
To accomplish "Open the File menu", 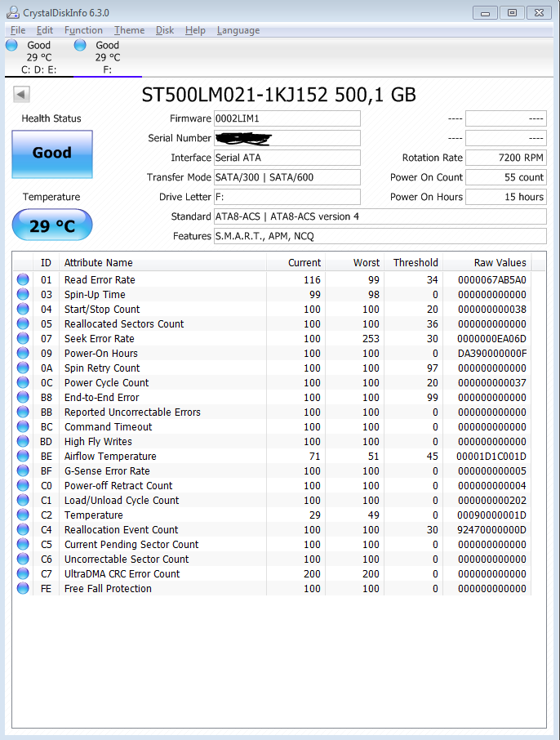I will coord(18,30).
